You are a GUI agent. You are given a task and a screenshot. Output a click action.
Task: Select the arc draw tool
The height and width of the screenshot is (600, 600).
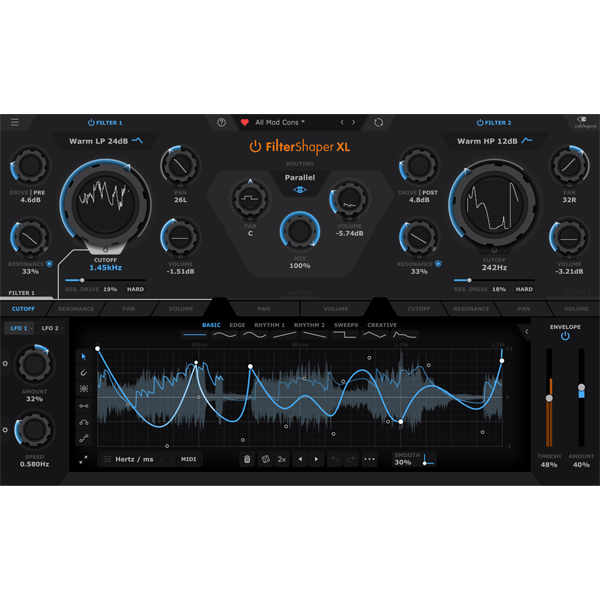coord(84,422)
